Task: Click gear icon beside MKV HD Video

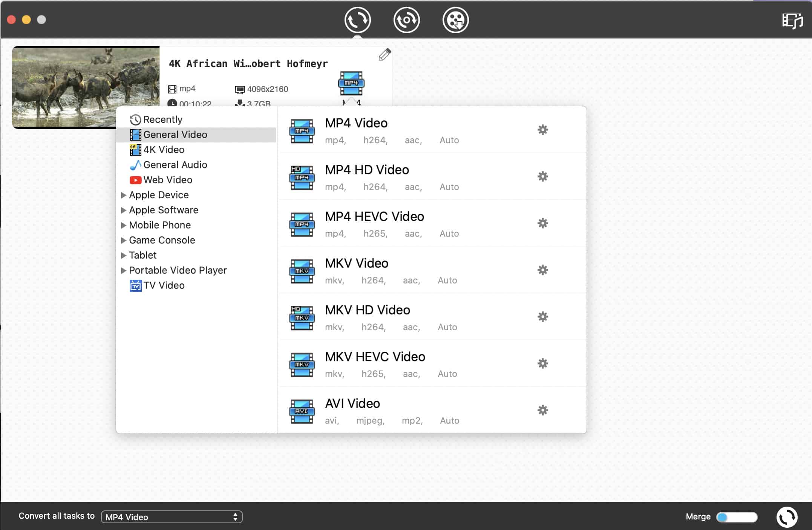Action: tap(542, 317)
